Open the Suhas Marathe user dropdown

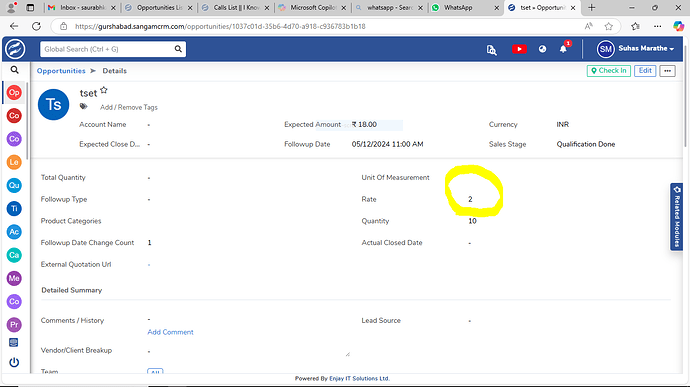pos(635,49)
